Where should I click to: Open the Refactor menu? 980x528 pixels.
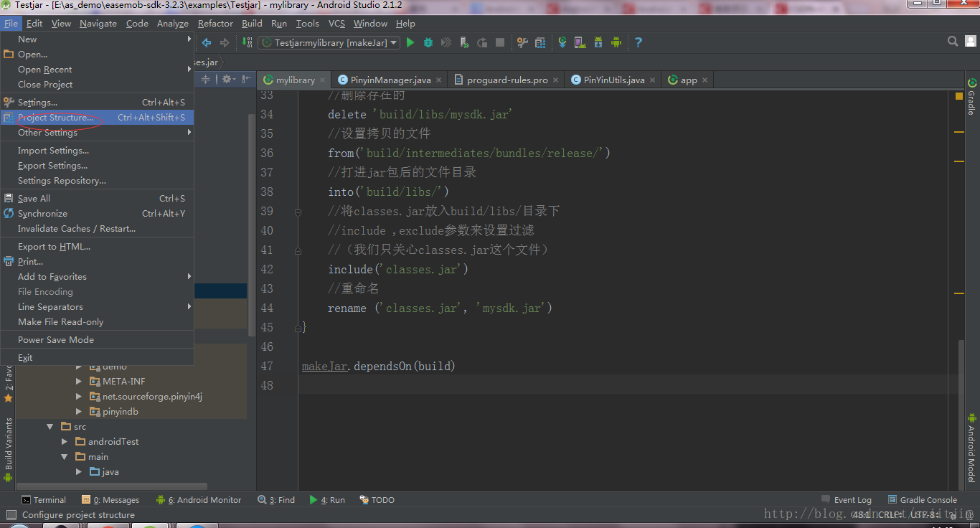[215, 24]
